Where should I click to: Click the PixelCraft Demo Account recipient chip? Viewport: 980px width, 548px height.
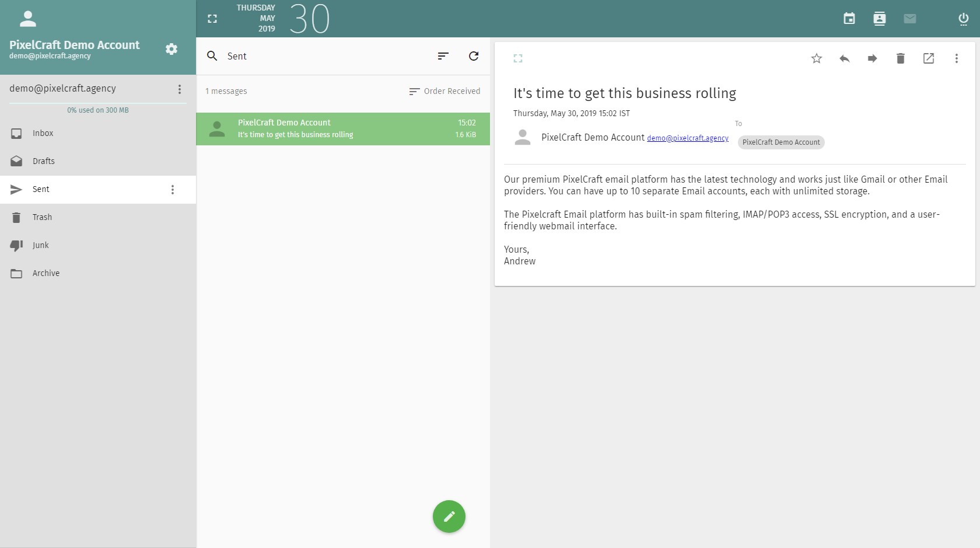tap(781, 142)
